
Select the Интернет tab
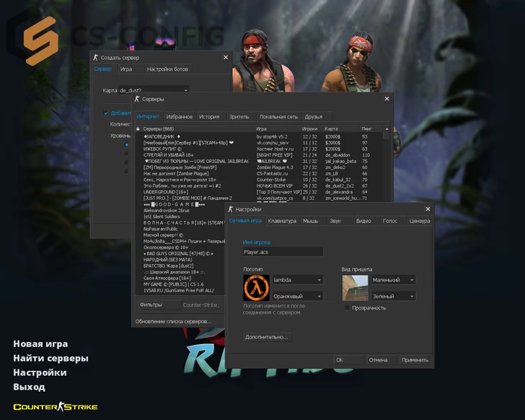click(x=148, y=116)
